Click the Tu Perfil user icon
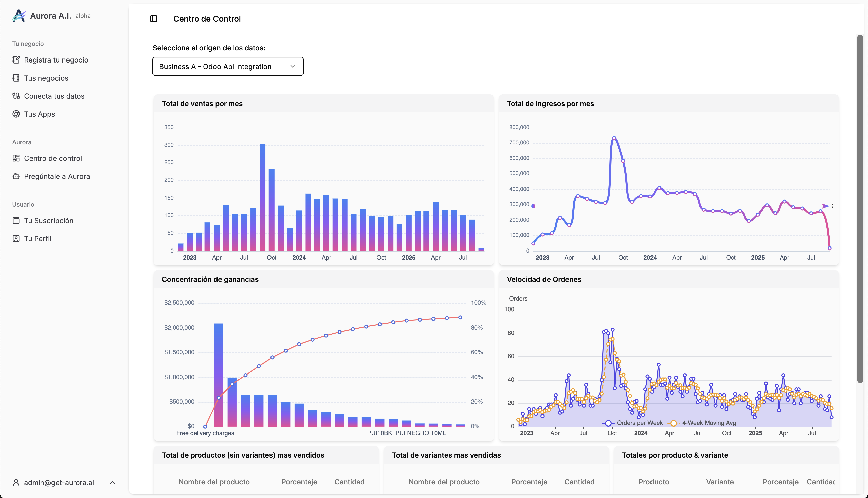This screenshot has width=868, height=498. [16, 239]
